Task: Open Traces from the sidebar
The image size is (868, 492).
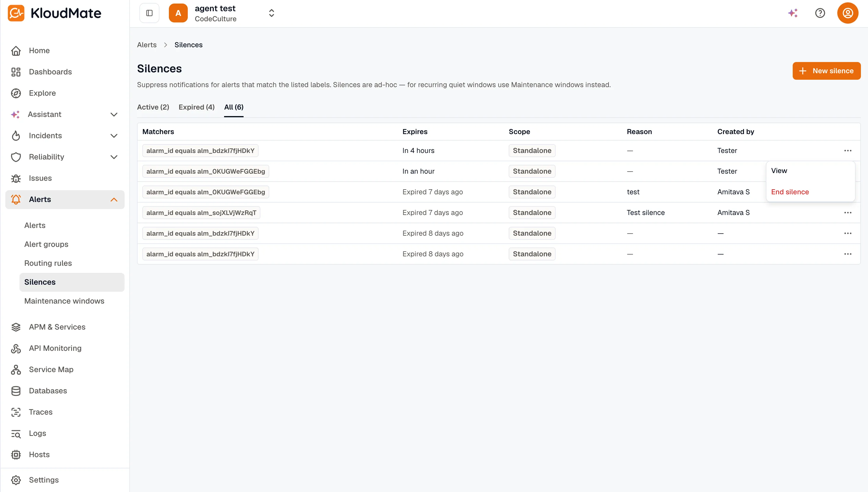Action: pos(40,412)
